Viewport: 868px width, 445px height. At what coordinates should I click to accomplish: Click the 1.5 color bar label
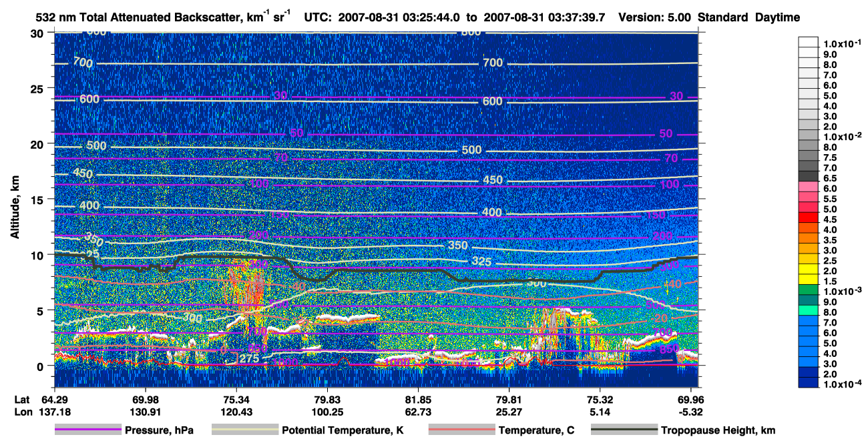(831, 282)
